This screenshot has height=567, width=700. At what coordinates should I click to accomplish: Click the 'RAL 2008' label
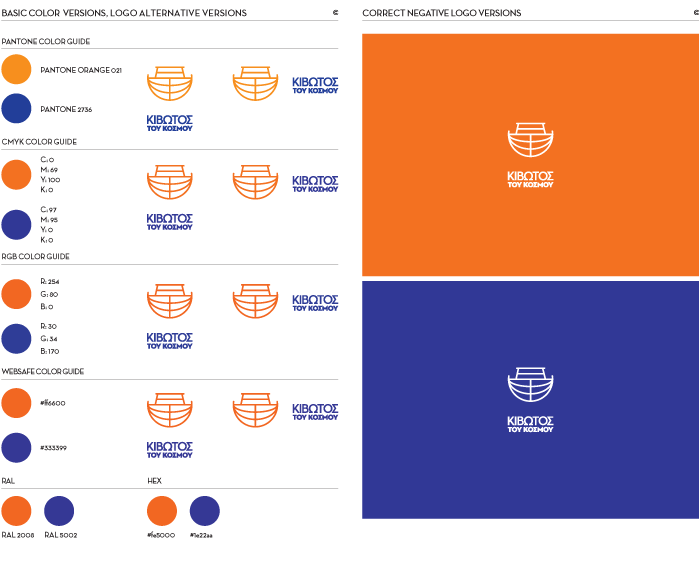[x=18, y=535]
